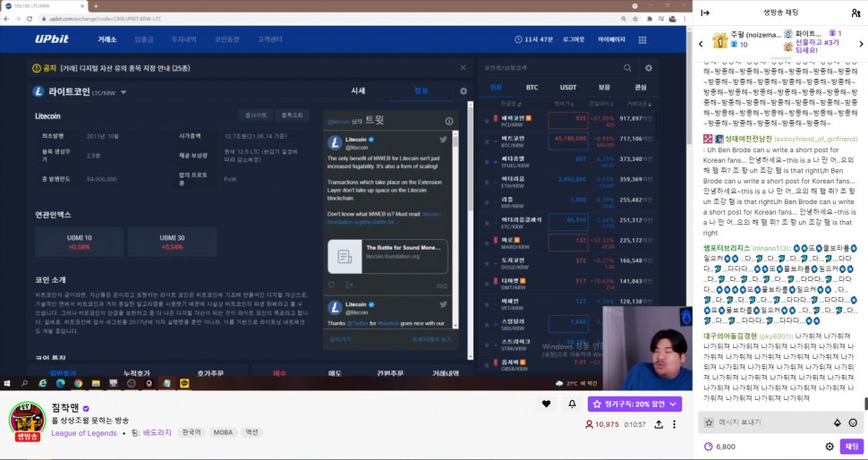Select the 한국어 tag
The image size is (868, 460).
(x=191, y=432)
